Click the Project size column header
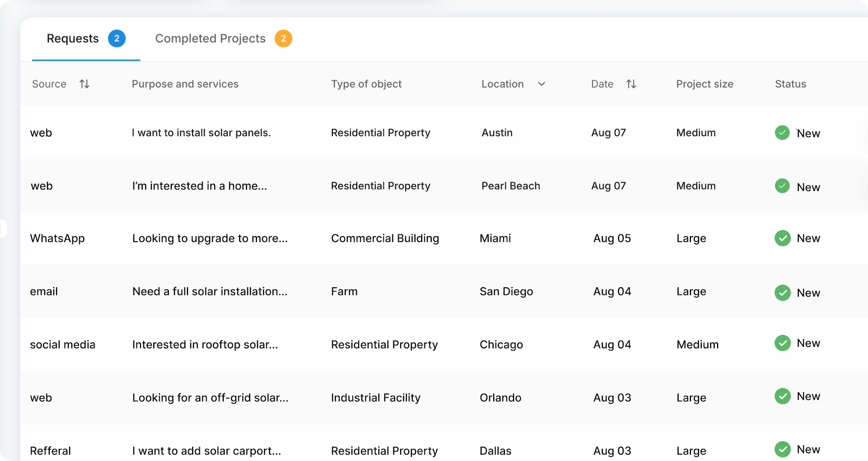868x461 pixels. [x=704, y=84]
